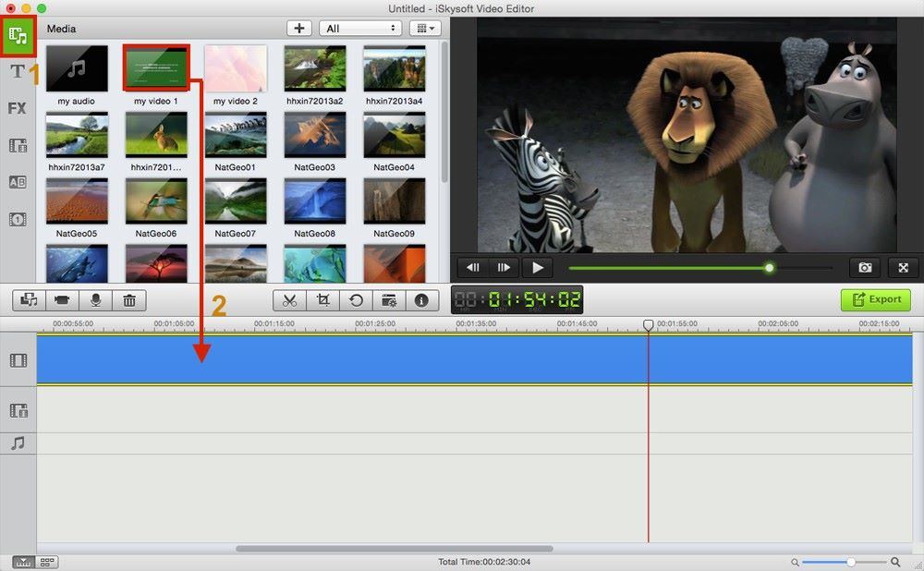This screenshot has width=924, height=571.
Task: Step back one frame in preview
Action: (x=472, y=268)
